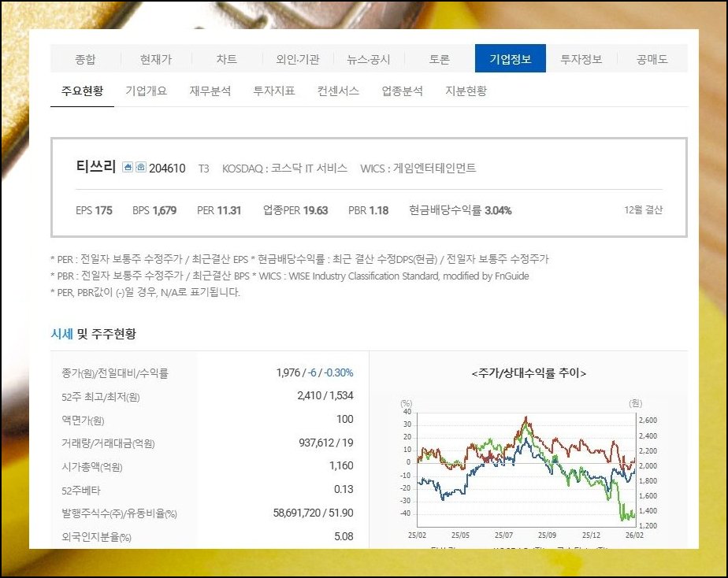The height and width of the screenshot is (578, 728).
Task: Open the 종합 tab
Action: [85, 59]
